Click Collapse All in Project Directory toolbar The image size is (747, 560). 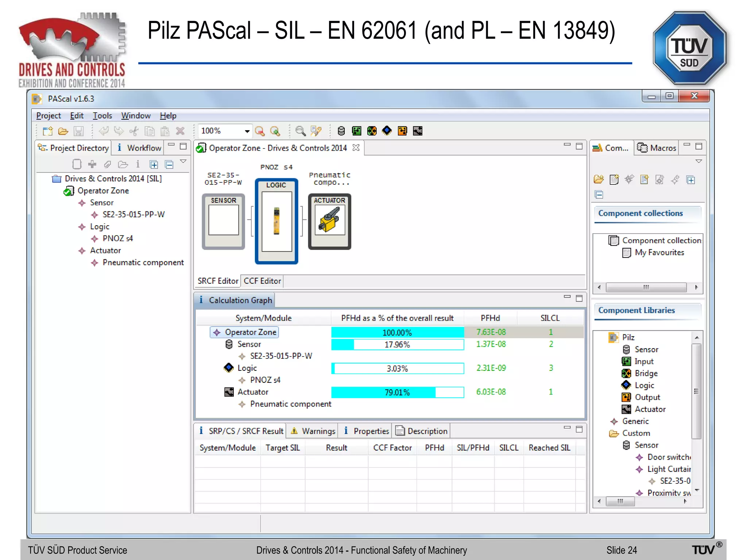point(169,164)
